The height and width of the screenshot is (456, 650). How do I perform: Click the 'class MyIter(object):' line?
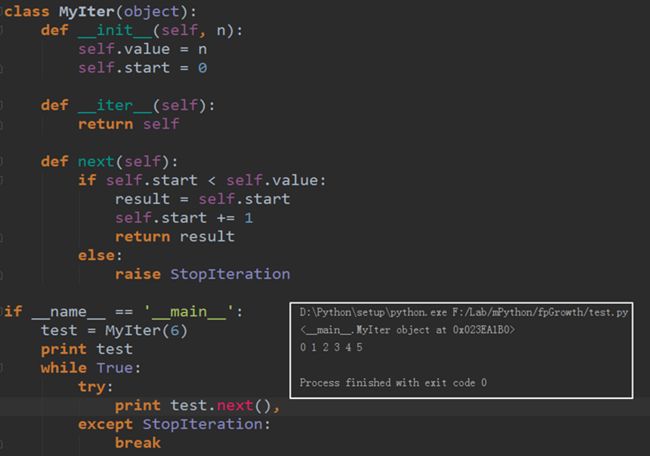pos(100,12)
